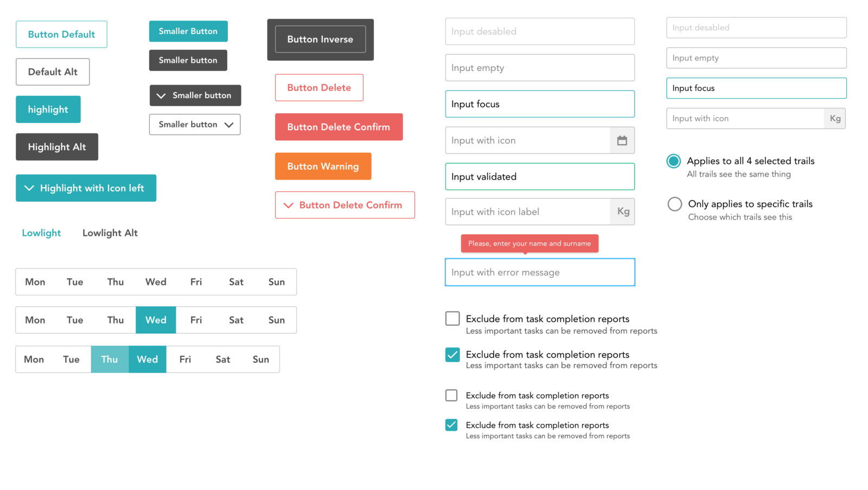This screenshot has height=490, width=868.
Task: Click the solid red Button Delete Confirm
Action: (x=339, y=127)
